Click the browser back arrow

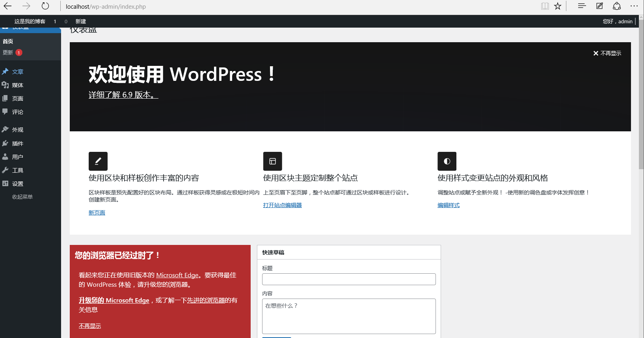tap(7, 6)
